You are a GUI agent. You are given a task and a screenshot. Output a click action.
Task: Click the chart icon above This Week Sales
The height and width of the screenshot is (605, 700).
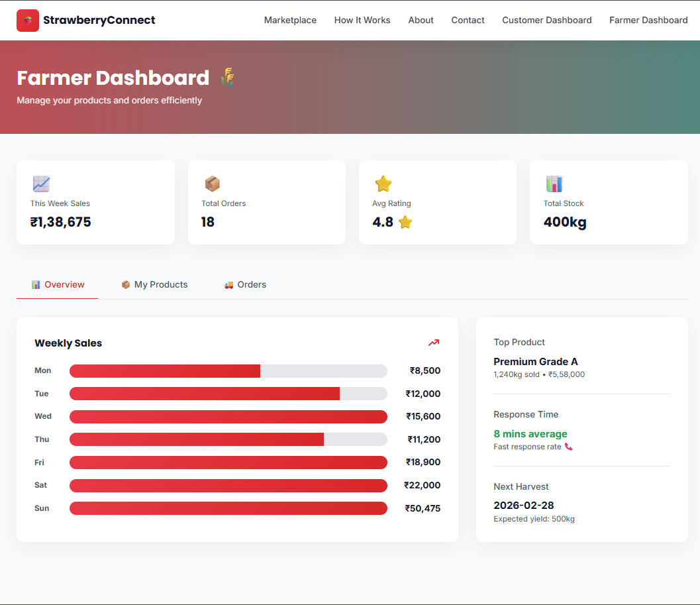click(41, 184)
